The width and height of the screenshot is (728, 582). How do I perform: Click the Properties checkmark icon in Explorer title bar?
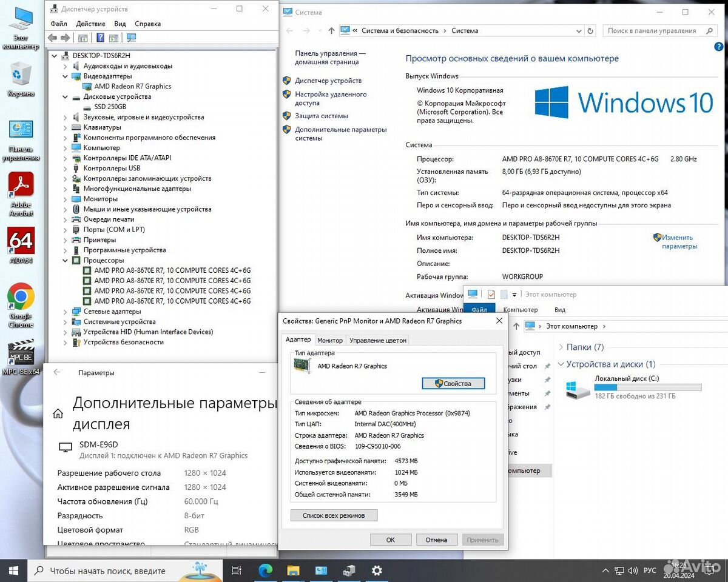[491, 294]
